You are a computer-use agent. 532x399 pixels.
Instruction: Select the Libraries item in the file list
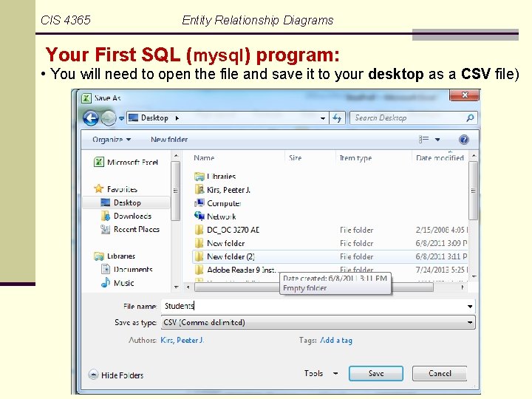coord(215,177)
